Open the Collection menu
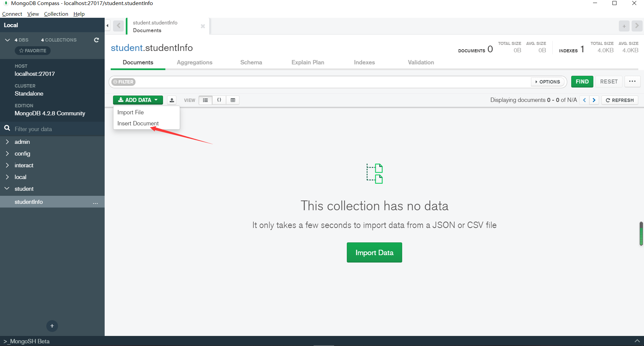 tap(56, 14)
